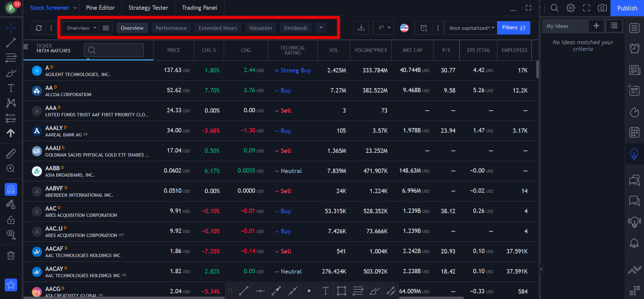Open My Ideas lightbulb icon
644x299 pixels.
[x=634, y=154]
